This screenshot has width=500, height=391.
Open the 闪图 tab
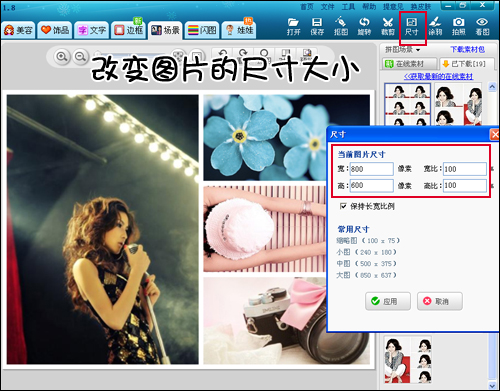pos(202,30)
